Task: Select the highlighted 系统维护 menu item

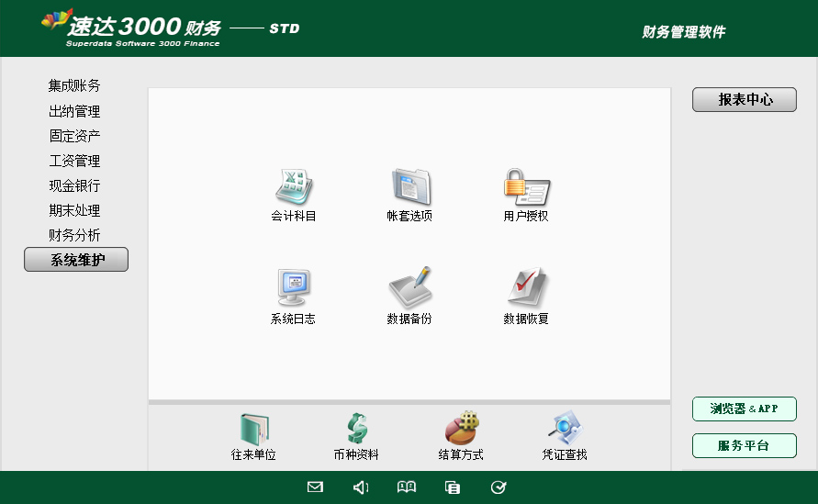Action: point(76,259)
